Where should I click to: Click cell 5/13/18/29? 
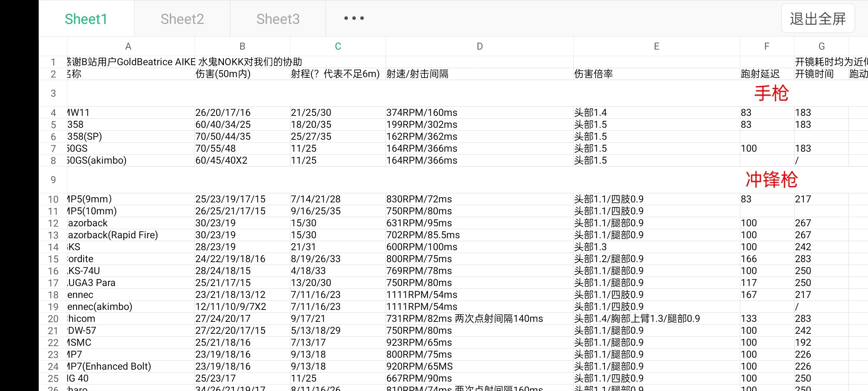point(338,331)
